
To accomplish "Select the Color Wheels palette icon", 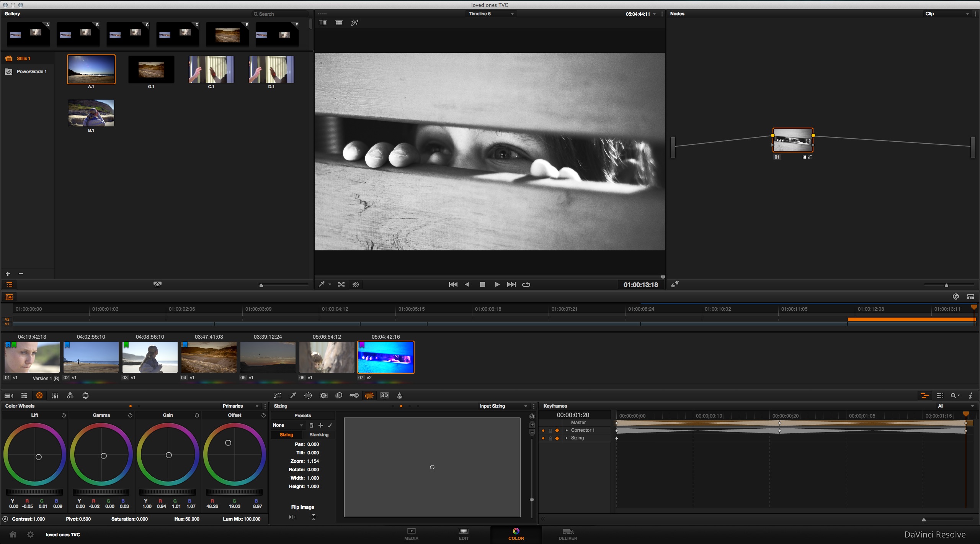I will pyautogui.click(x=39, y=395).
